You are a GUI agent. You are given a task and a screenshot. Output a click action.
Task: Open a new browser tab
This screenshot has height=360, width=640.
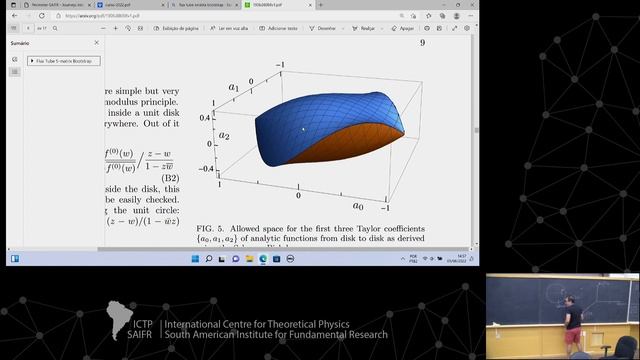pyautogui.click(x=320, y=5)
